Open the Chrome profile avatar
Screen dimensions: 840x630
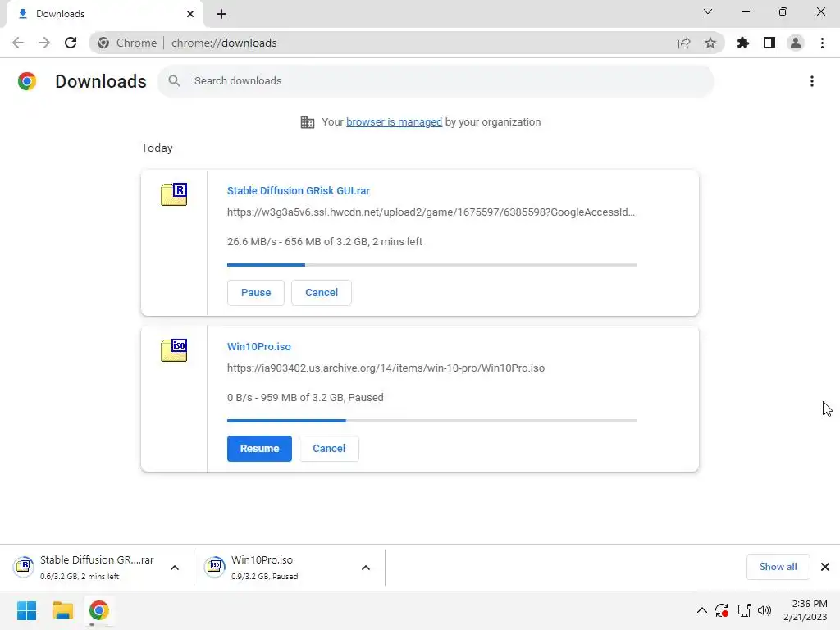[796, 43]
